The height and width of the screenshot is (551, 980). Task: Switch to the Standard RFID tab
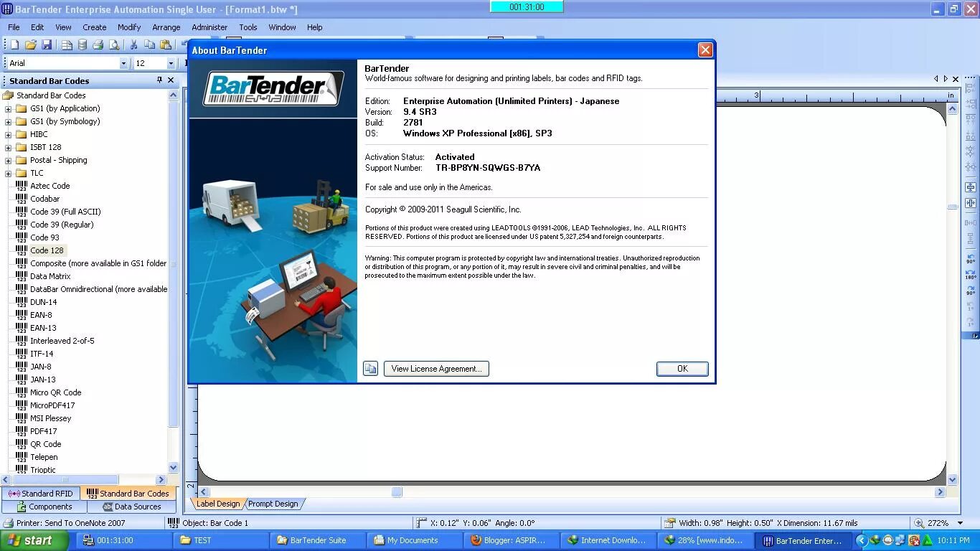tap(40, 494)
